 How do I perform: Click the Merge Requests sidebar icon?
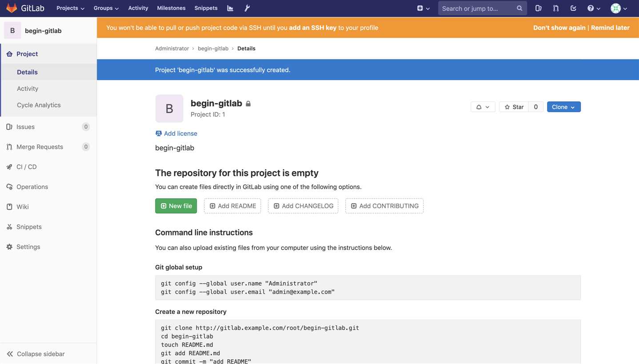click(9, 147)
